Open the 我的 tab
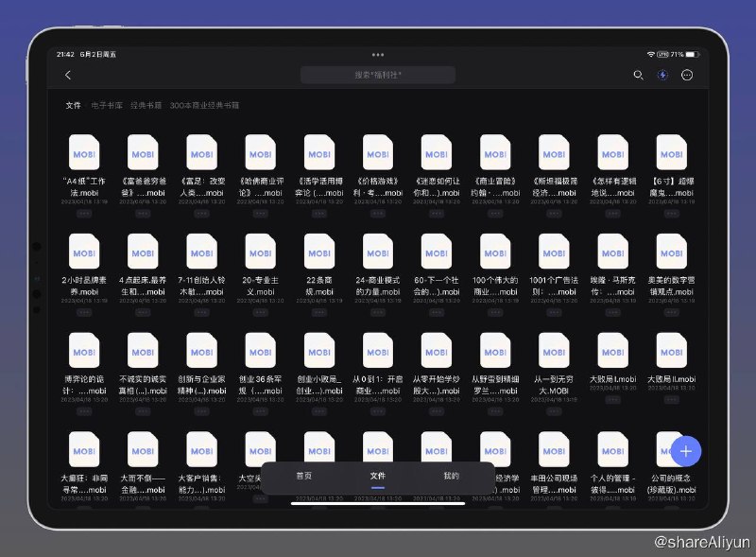 [450, 476]
